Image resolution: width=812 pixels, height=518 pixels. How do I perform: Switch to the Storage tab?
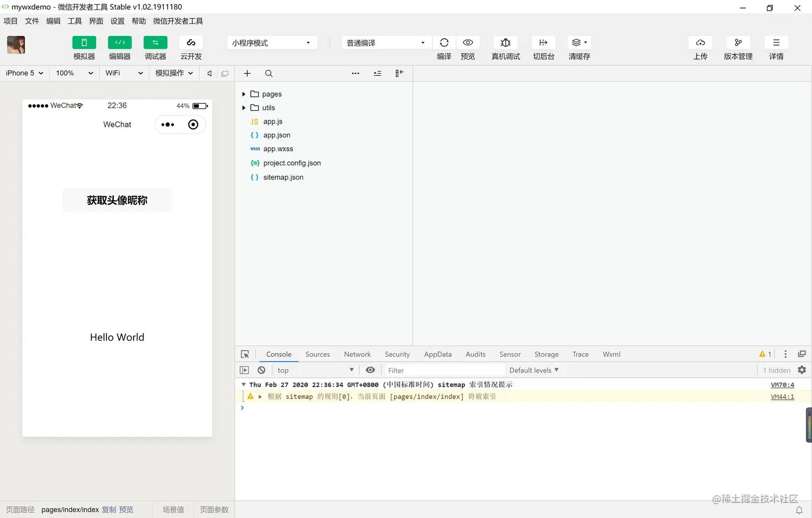click(546, 354)
